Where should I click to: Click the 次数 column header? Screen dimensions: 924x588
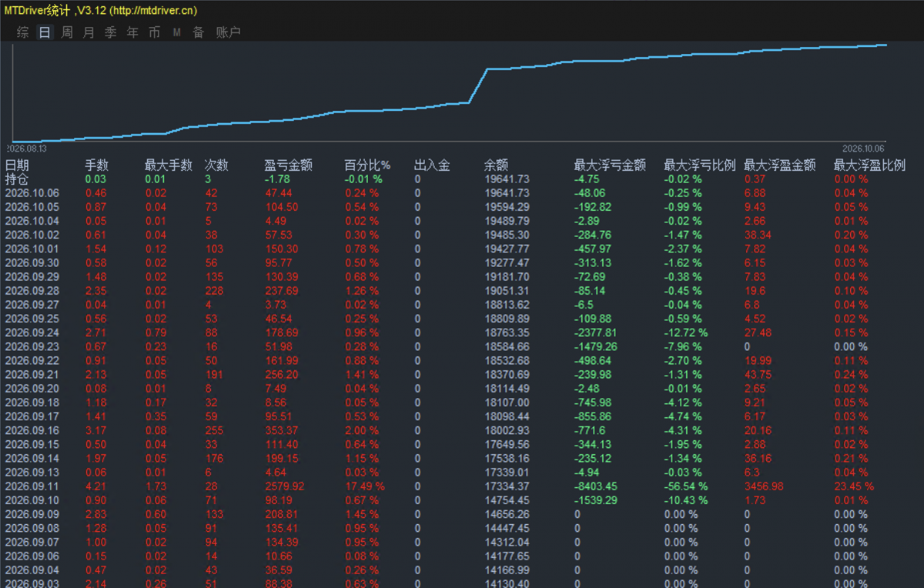click(x=216, y=165)
